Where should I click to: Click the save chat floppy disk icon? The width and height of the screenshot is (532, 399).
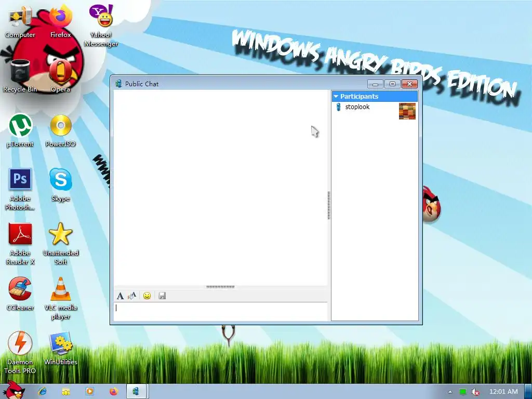(162, 296)
